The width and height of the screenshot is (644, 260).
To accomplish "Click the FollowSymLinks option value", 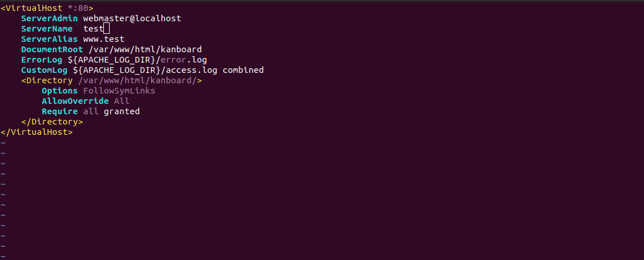I will click(119, 91).
